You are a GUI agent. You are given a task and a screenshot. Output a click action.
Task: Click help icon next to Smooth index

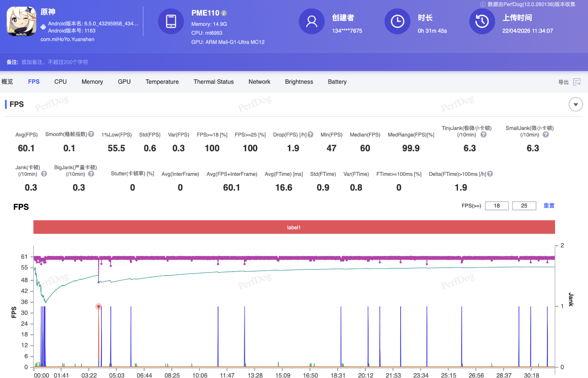coord(91,134)
